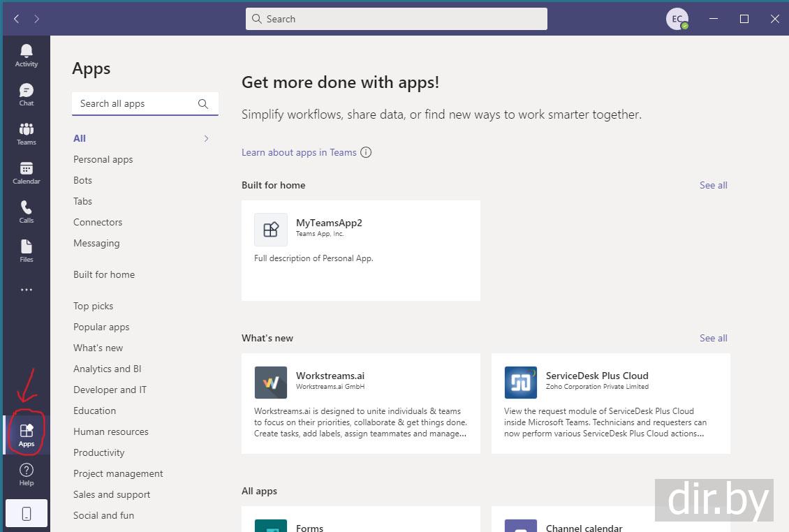Click the Learn about apps in Teams link
Viewport: 789px width, 532px height.
coord(299,152)
